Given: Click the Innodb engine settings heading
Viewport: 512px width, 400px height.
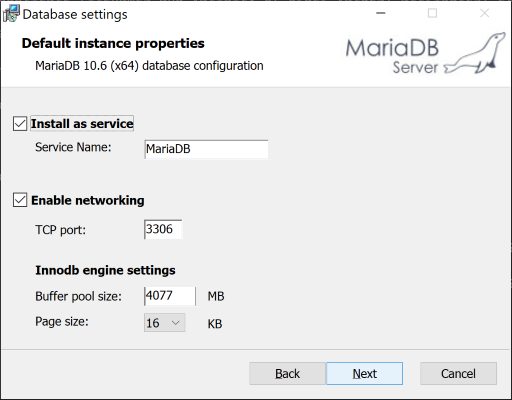Looking at the screenshot, I should click(105, 270).
